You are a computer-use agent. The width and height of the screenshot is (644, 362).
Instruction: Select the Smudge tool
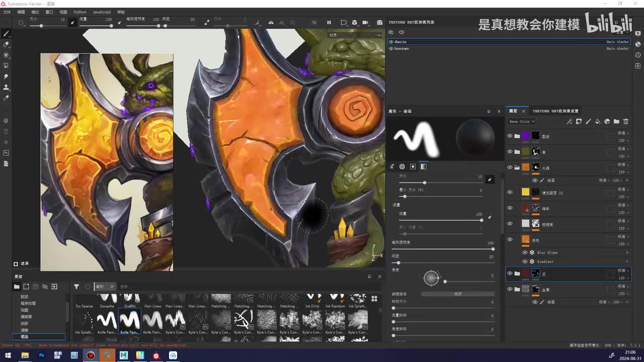tap(7, 76)
